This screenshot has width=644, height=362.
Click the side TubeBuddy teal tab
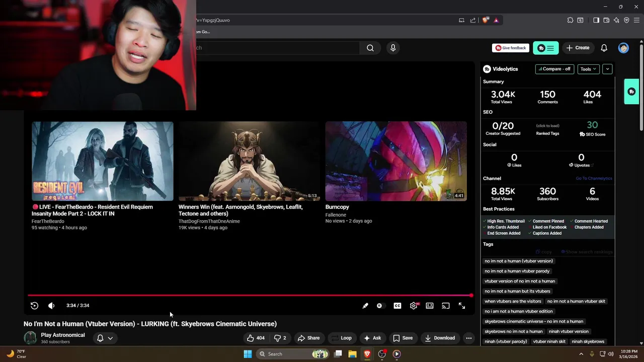(631, 92)
